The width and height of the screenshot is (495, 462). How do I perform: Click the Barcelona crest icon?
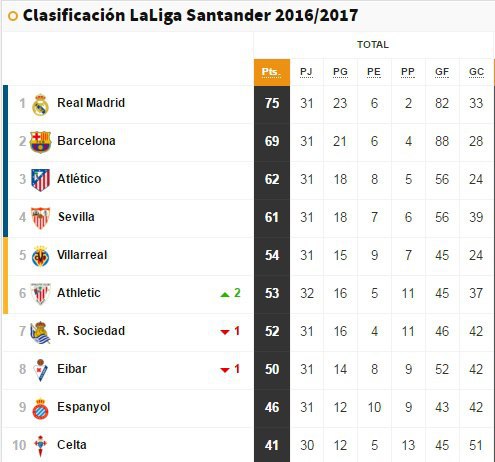(40, 142)
